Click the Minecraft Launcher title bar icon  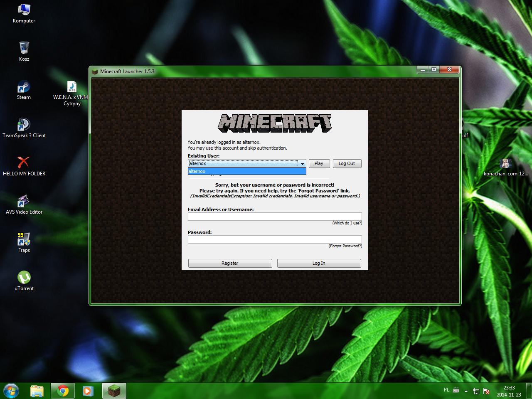pyautogui.click(x=95, y=71)
